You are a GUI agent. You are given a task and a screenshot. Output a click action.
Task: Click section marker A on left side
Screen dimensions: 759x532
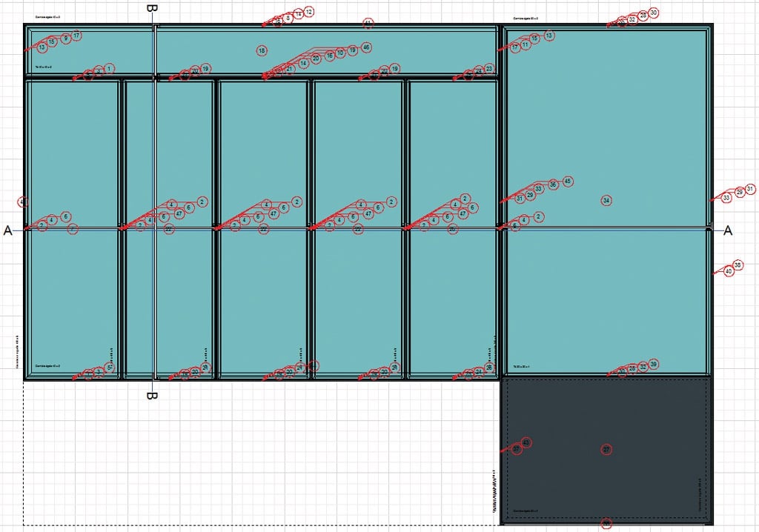click(x=7, y=231)
